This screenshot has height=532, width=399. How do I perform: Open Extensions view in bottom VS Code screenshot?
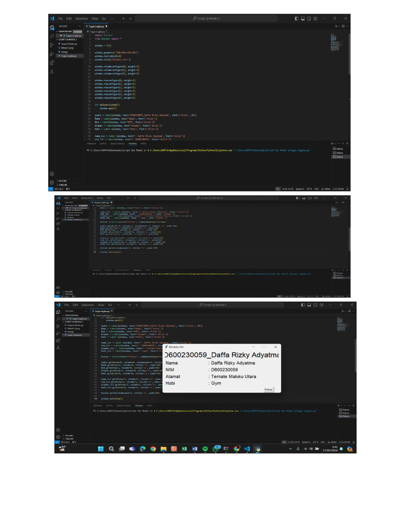[58, 341]
